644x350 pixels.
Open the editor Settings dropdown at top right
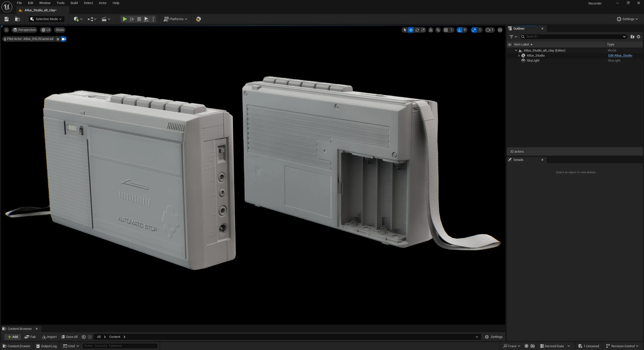[x=627, y=19]
